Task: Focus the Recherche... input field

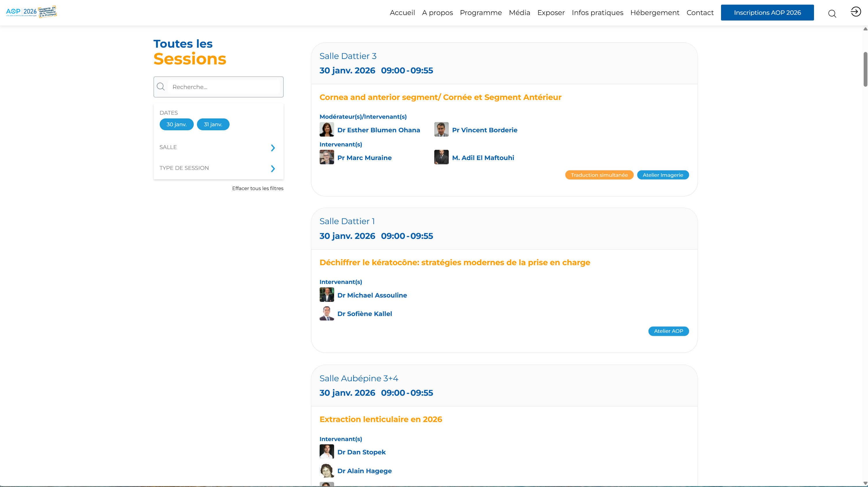Action: coord(224,87)
